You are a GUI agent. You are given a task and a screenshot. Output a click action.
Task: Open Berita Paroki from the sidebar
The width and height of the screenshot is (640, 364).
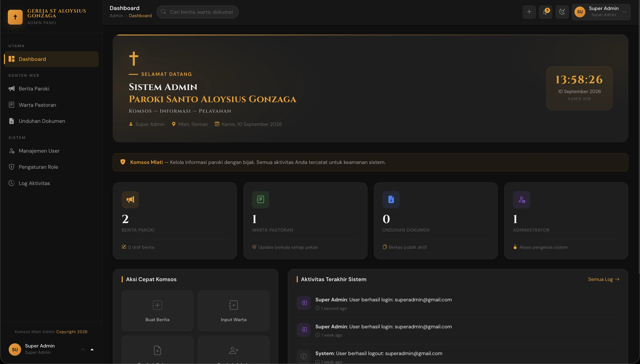[x=51, y=88]
